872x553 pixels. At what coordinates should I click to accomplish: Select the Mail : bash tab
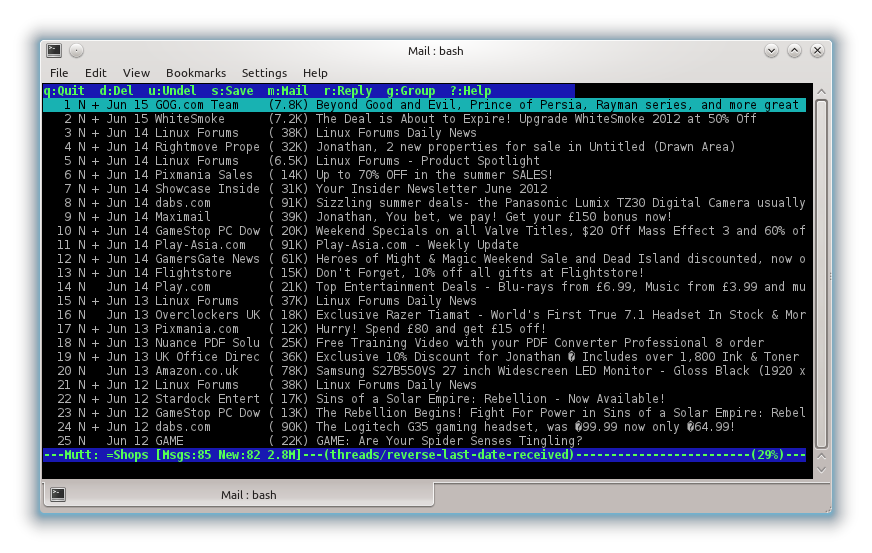(238, 495)
